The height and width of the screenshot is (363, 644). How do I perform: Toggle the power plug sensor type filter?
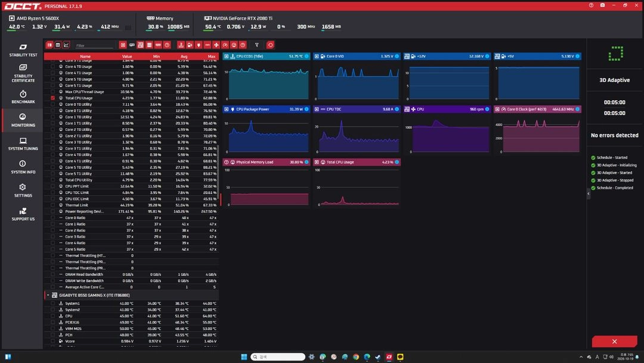click(199, 45)
